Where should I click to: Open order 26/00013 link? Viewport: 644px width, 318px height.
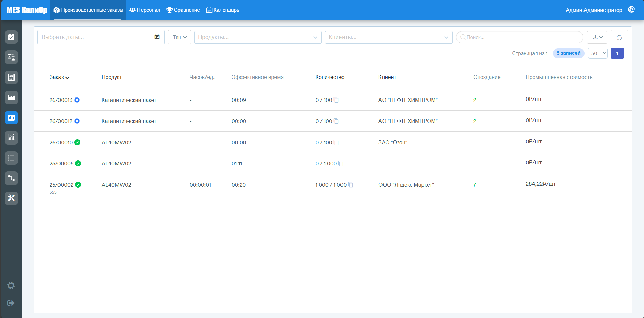click(61, 100)
